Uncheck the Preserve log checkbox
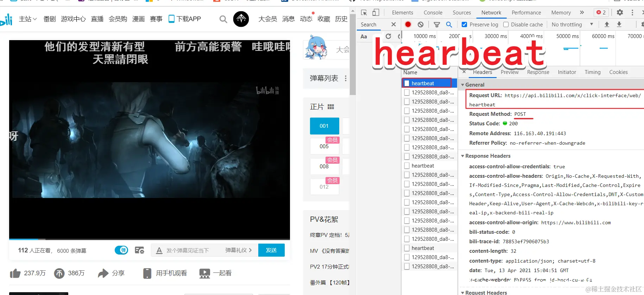 coord(464,25)
